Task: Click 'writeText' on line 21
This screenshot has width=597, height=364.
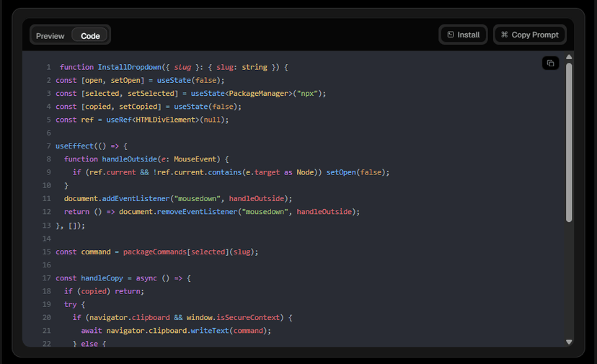Action: (210, 331)
